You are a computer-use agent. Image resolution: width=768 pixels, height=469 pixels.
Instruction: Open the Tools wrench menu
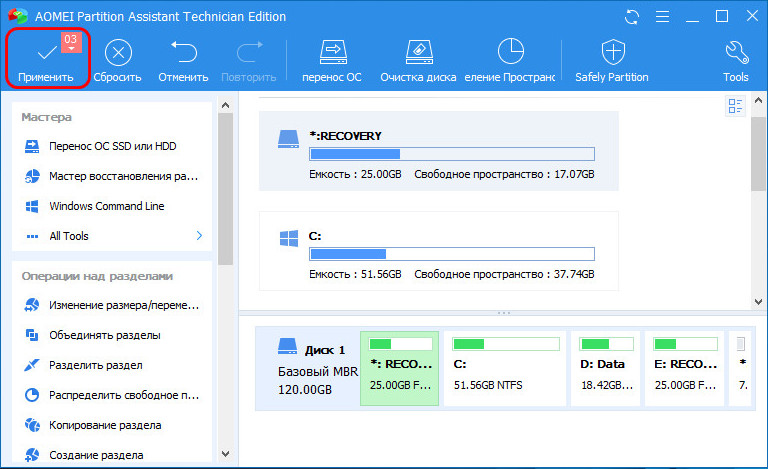click(736, 61)
